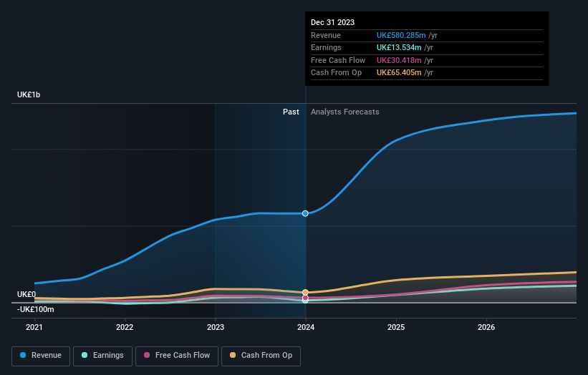Image resolution: width=588 pixels, height=375 pixels.
Task: Toggle the Revenue legend button
Action: [x=41, y=356]
